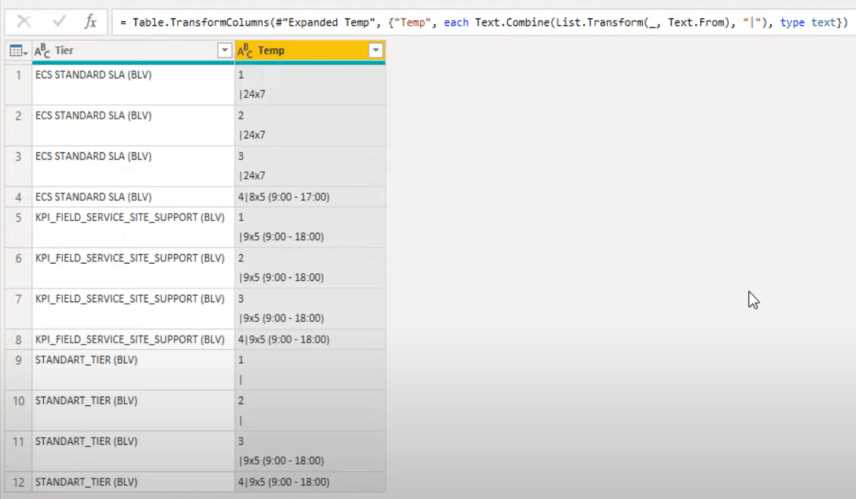This screenshot has height=499, width=856.
Task: Click Temp cell in row 9
Action: click(310, 370)
